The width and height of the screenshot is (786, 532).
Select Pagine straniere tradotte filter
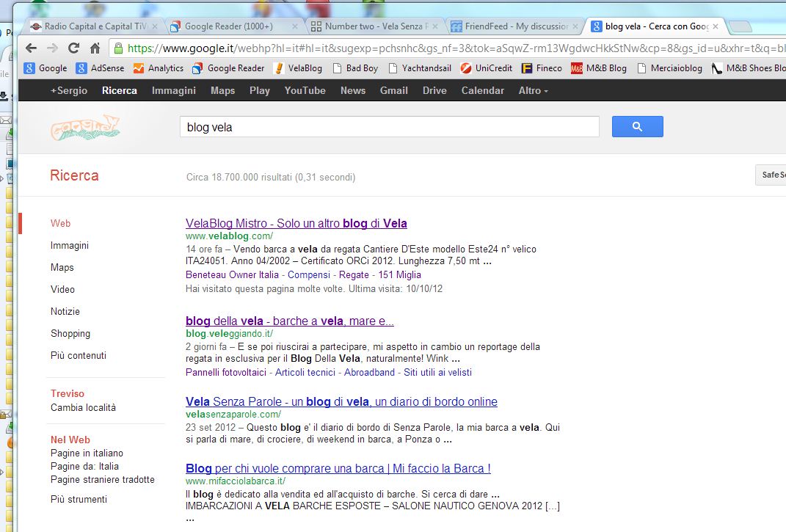[x=103, y=480]
